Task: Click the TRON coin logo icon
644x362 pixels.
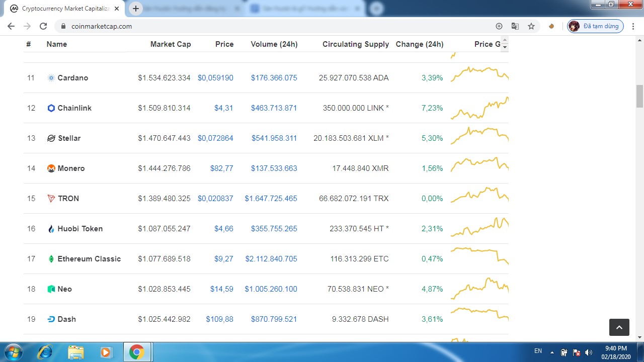Action: (x=51, y=199)
